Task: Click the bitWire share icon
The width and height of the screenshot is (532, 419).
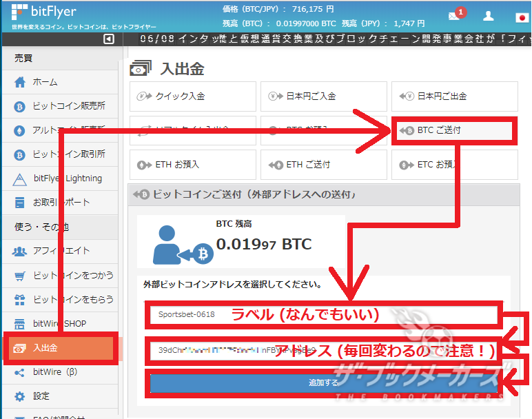Action: coord(20,372)
